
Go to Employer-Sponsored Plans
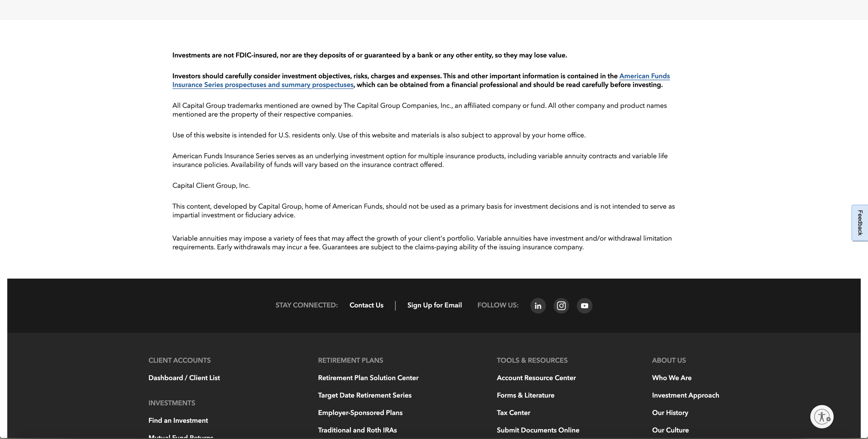tap(360, 413)
